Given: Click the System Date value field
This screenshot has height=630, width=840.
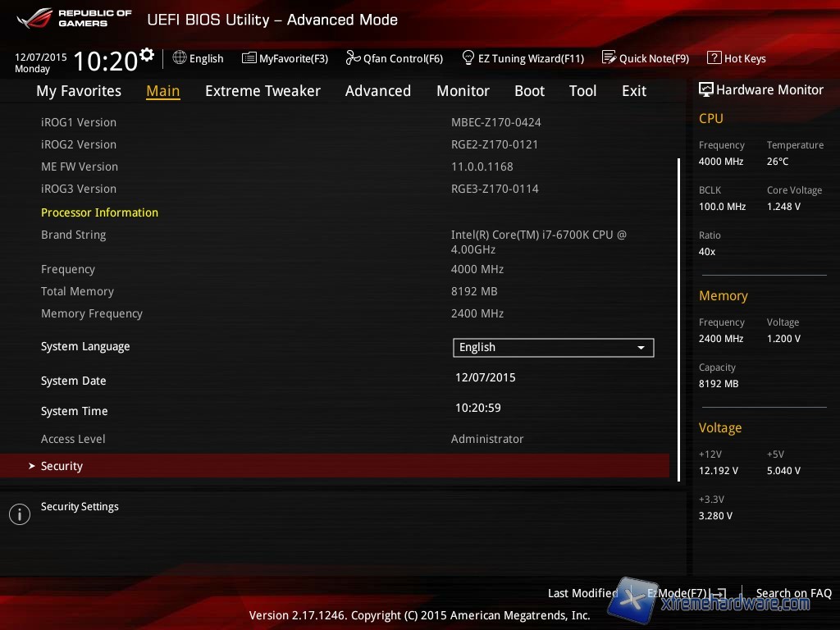Looking at the screenshot, I should (x=486, y=378).
